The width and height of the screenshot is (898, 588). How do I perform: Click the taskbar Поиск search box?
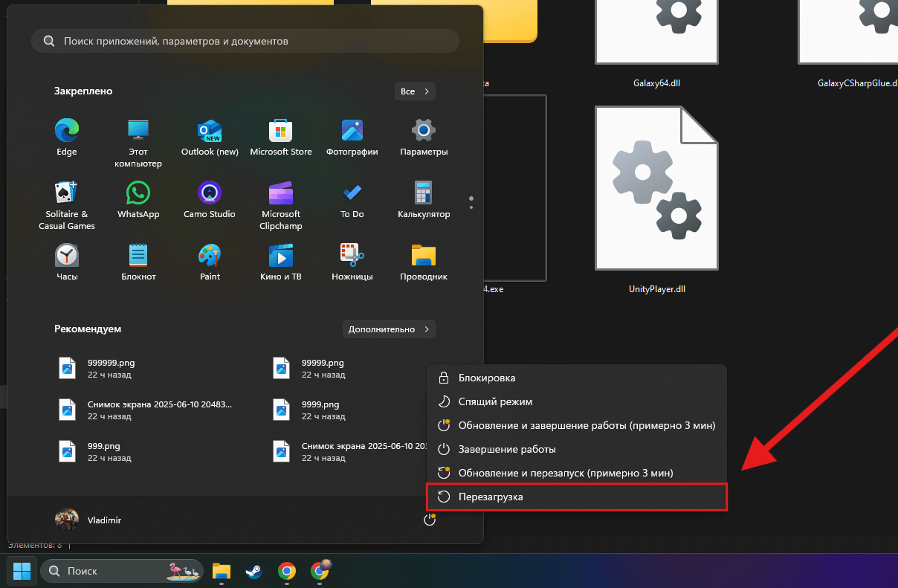click(x=122, y=571)
